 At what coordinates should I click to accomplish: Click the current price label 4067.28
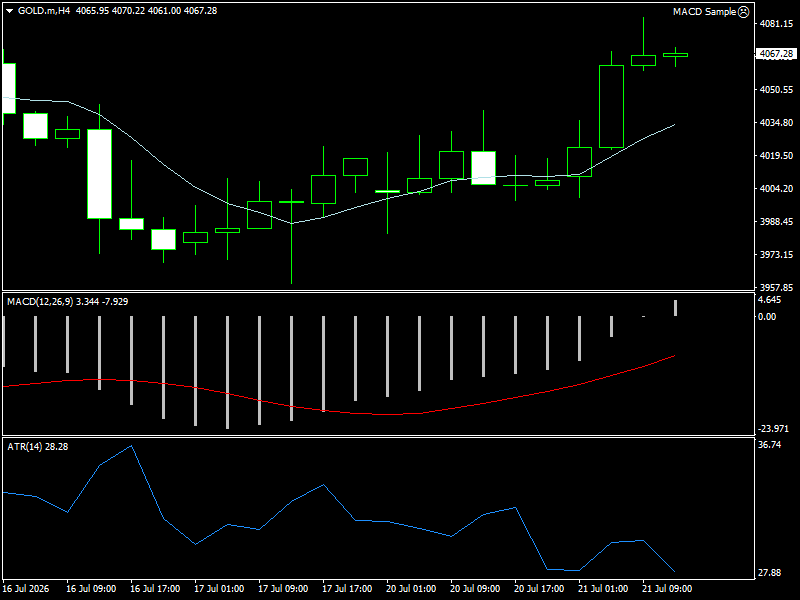[776, 54]
